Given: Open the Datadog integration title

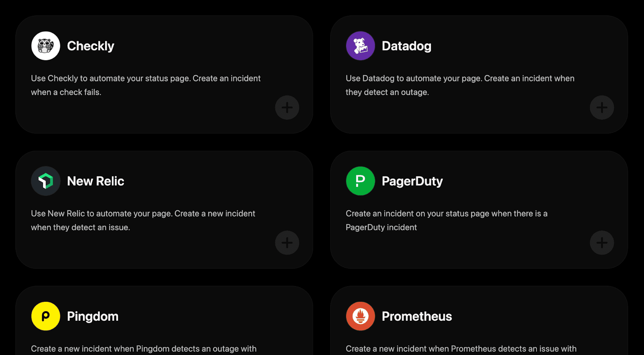Looking at the screenshot, I should 407,46.
